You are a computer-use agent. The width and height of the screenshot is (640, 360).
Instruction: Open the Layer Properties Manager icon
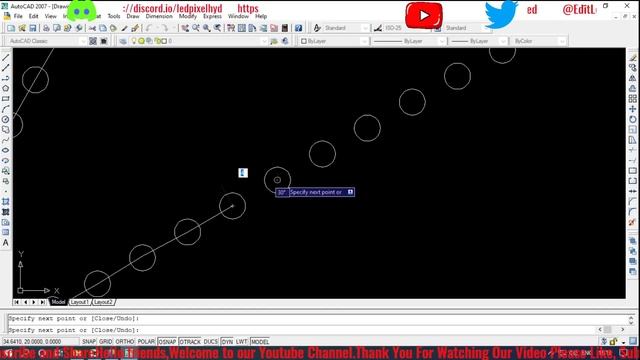point(122,41)
